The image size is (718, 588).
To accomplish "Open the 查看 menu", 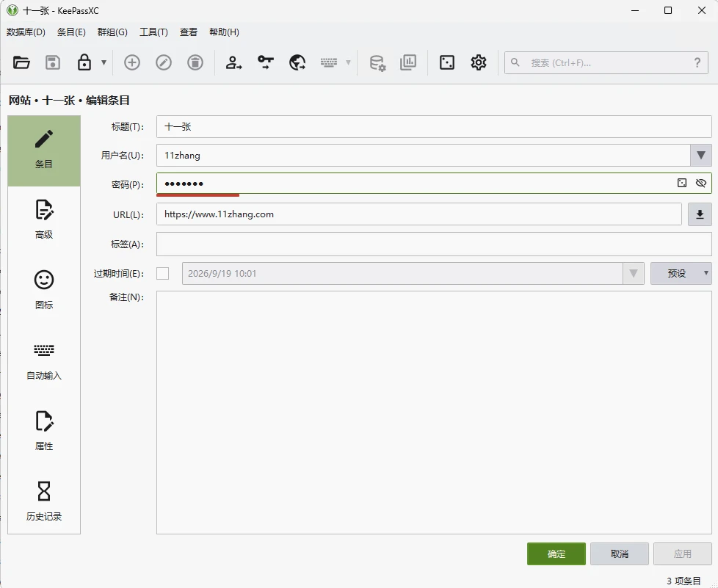I will [189, 32].
